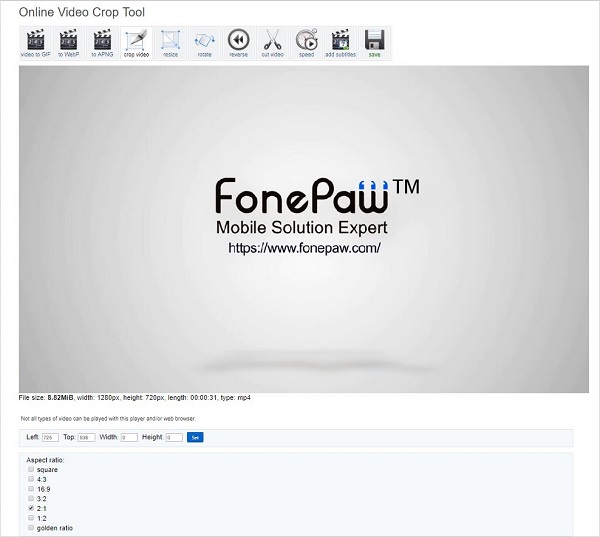
Task: Open the video to GIF tool
Action: pyautogui.click(x=35, y=43)
